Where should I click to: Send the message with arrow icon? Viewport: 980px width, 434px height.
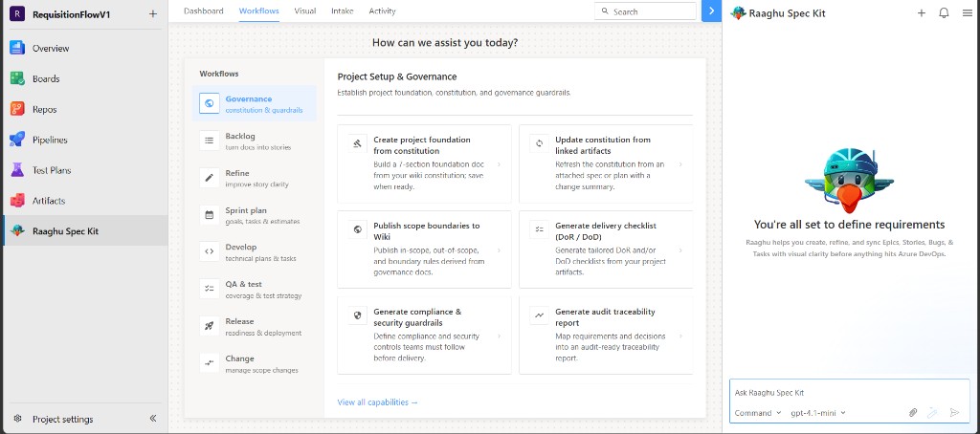(954, 413)
